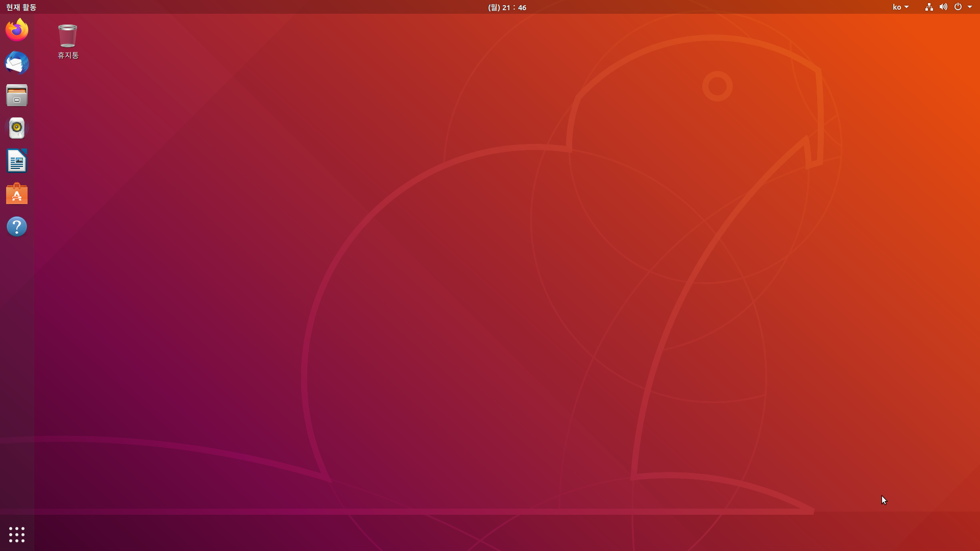Viewport: 980px width, 551px height.
Task: Launch Rhythmbox music player
Action: (17, 128)
